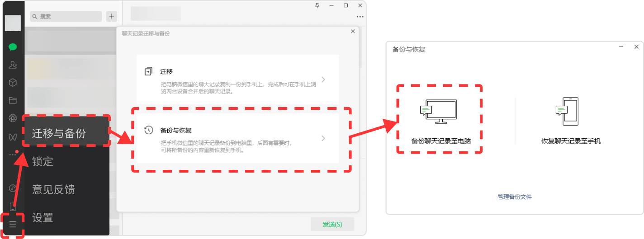This screenshot has height=239, width=644.
Task: Open the Files folder icon in sidebar
Action: coord(13,100)
